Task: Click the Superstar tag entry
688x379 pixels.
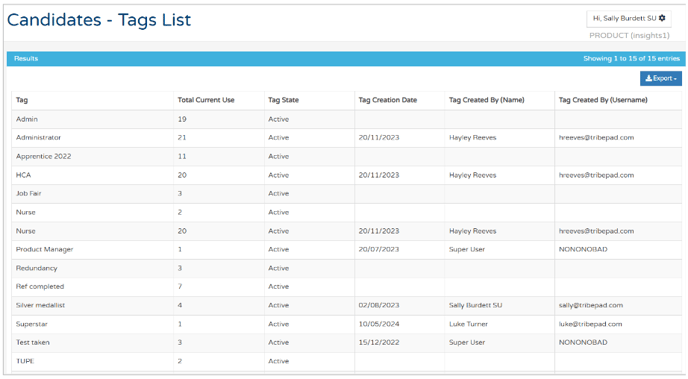Action: (x=32, y=324)
